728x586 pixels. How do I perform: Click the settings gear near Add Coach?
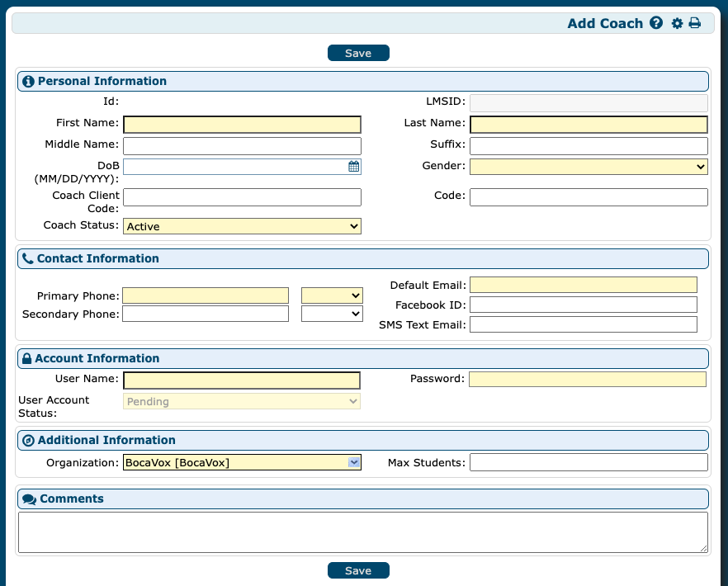point(677,23)
